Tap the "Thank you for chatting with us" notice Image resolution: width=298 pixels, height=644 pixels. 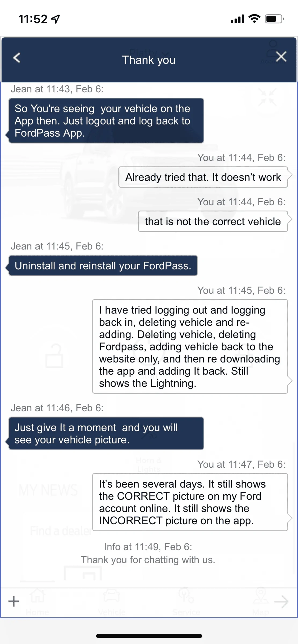pyautogui.click(x=148, y=560)
